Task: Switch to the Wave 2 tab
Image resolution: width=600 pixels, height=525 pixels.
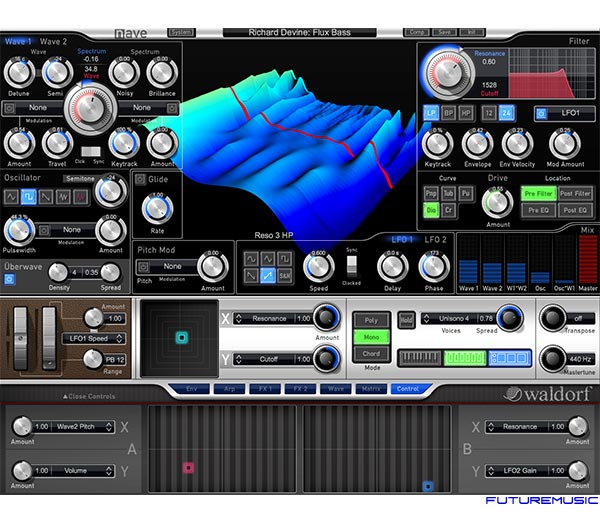Action: coord(53,41)
